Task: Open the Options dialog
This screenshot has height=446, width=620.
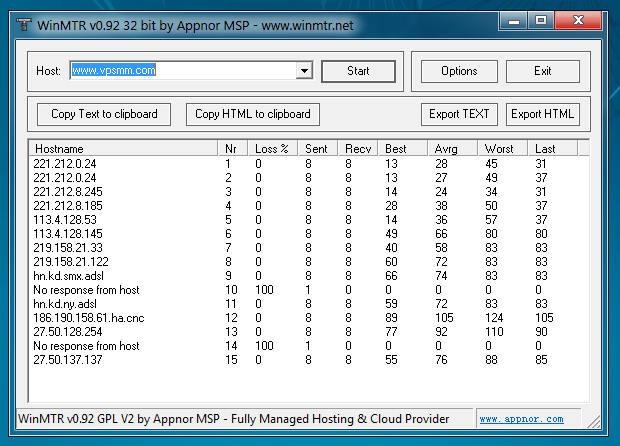Action: (x=459, y=71)
